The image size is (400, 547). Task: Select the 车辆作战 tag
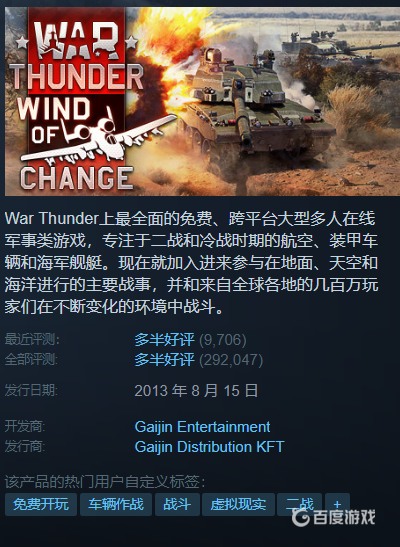[116, 504]
